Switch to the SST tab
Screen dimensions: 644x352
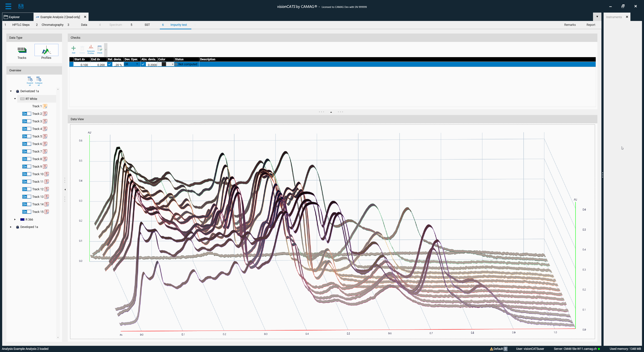click(147, 25)
